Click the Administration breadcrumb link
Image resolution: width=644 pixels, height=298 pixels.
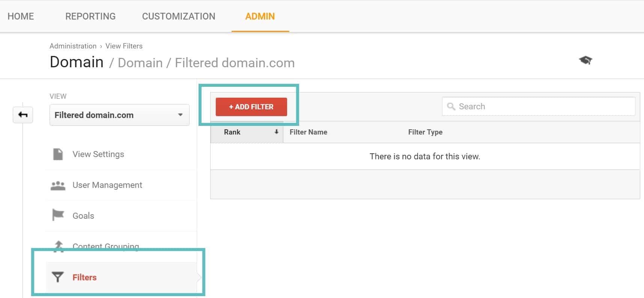[73, 46]
